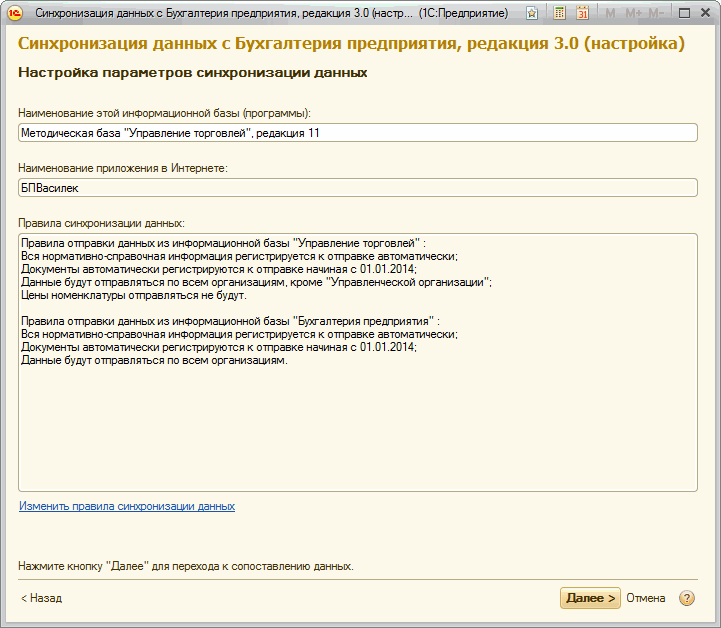This screenshot has height=628, width=721.
Task: Close the synchronization settings window
Action: [705, 13]
